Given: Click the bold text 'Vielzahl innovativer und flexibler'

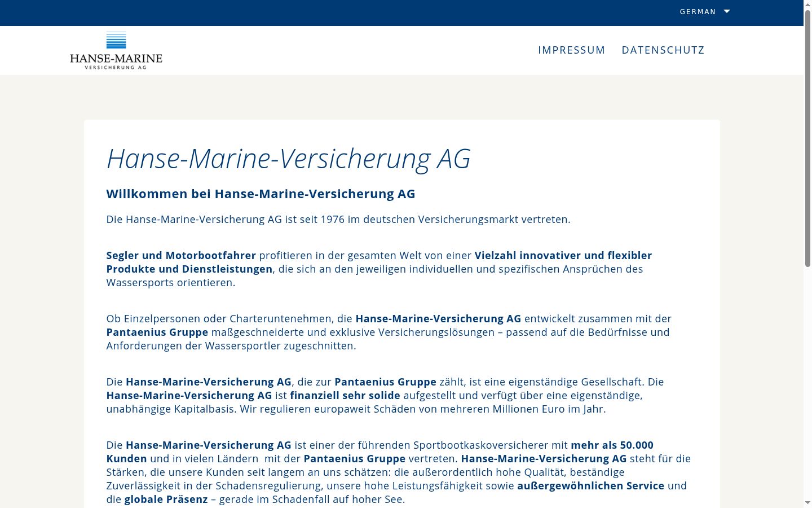Looking at the screenshot, I should click(563, 255).
